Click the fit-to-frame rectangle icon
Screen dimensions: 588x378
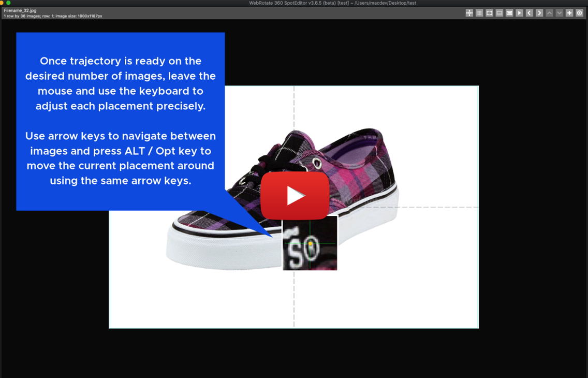coord(509,13)
